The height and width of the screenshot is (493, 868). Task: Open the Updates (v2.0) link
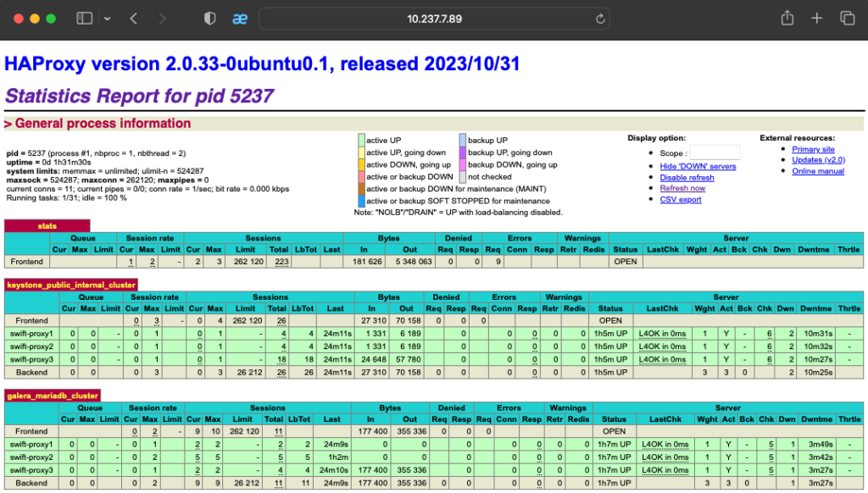[x=818, y=160]
